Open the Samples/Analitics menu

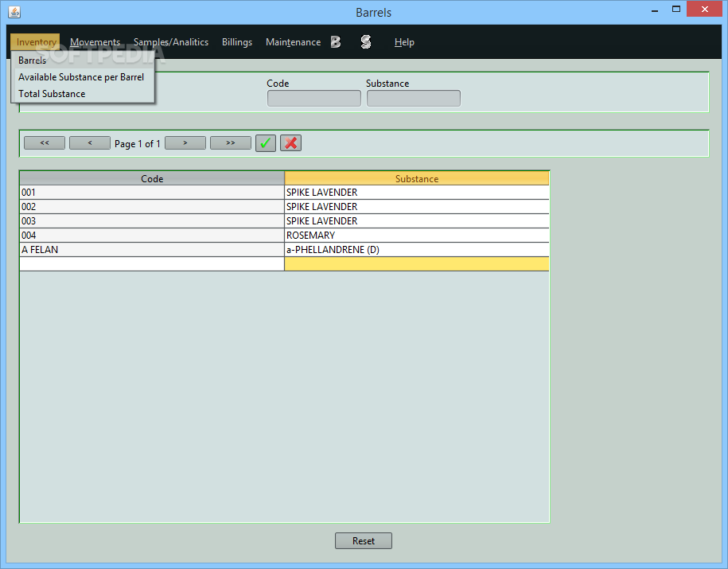coord(171,42)
